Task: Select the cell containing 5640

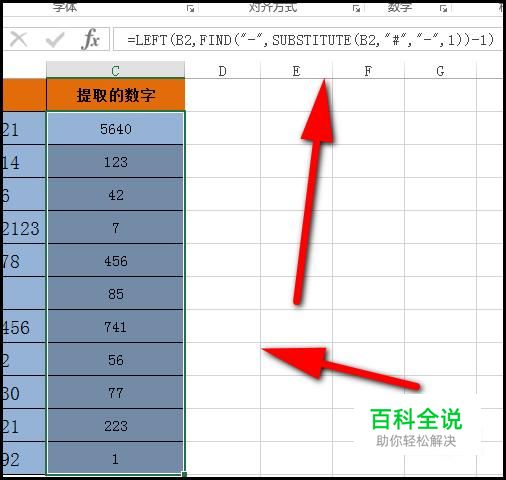Action: tap(115, 128)
